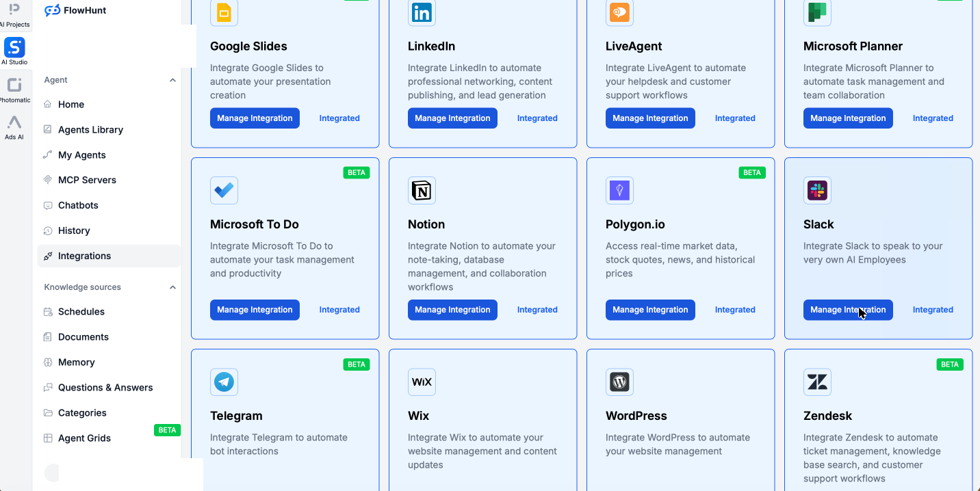This screenshot has height=491, width=980.
Task: Click the Telegram card title
Action: (x=236, y=416)
